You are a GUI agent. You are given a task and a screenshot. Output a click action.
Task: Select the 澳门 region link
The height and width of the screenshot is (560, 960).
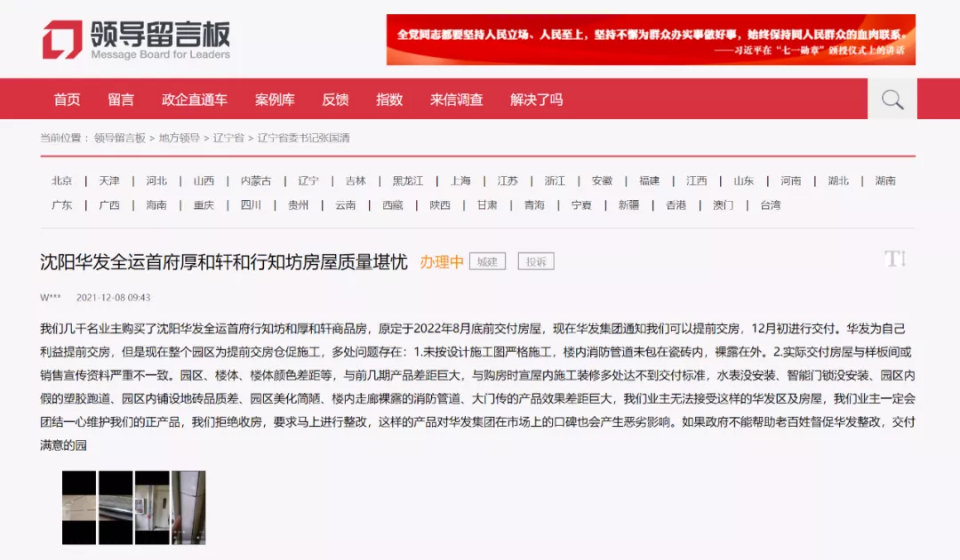tap(723, 205)
